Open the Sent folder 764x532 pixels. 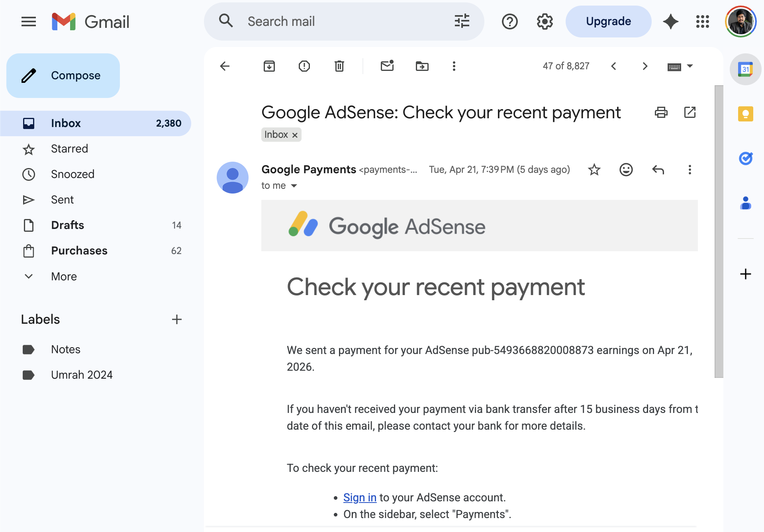pos(62,199)
